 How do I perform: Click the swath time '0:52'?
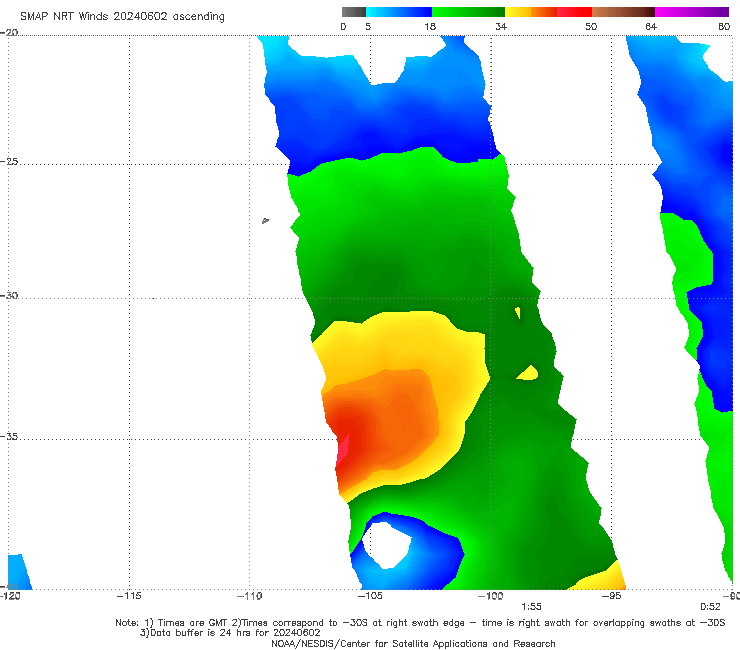(x=710, y=607)
